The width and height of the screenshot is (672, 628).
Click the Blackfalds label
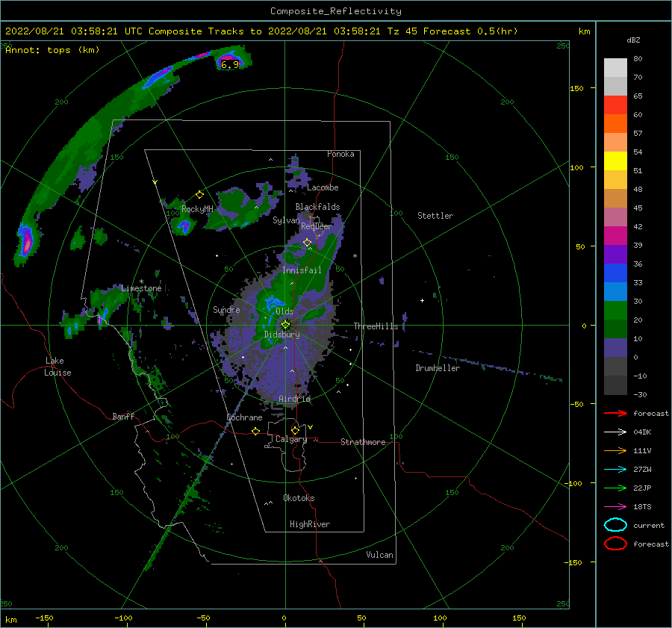pos(317,207)
